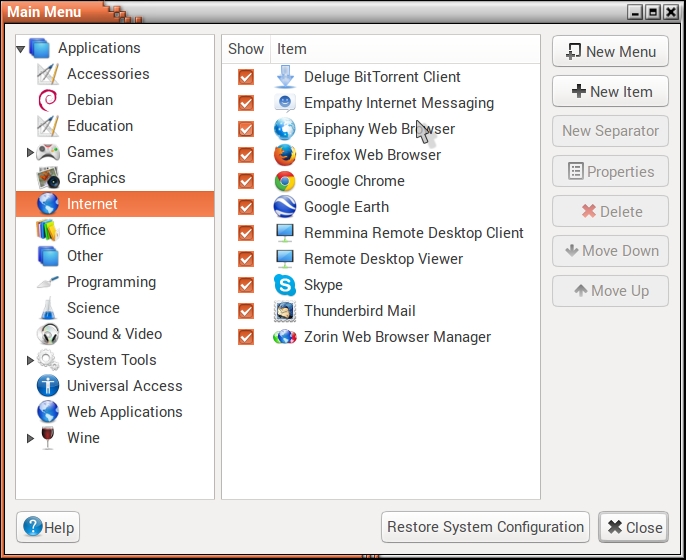Open Help for the menu editor
Image resolution: width=686 pixels, height=560 pixels.
pos(48,527)
